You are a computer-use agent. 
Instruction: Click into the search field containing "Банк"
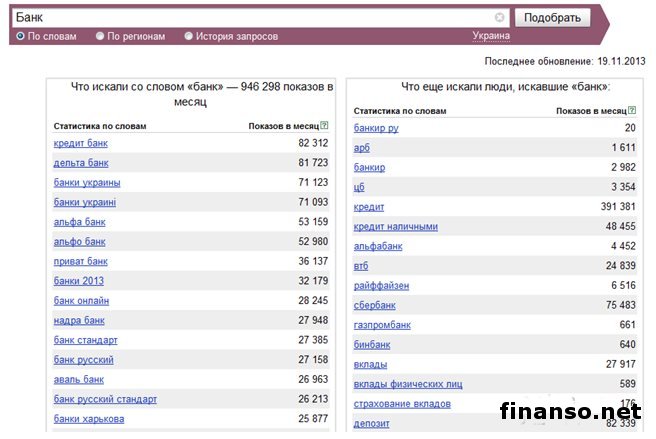click(x=250, y=18)
